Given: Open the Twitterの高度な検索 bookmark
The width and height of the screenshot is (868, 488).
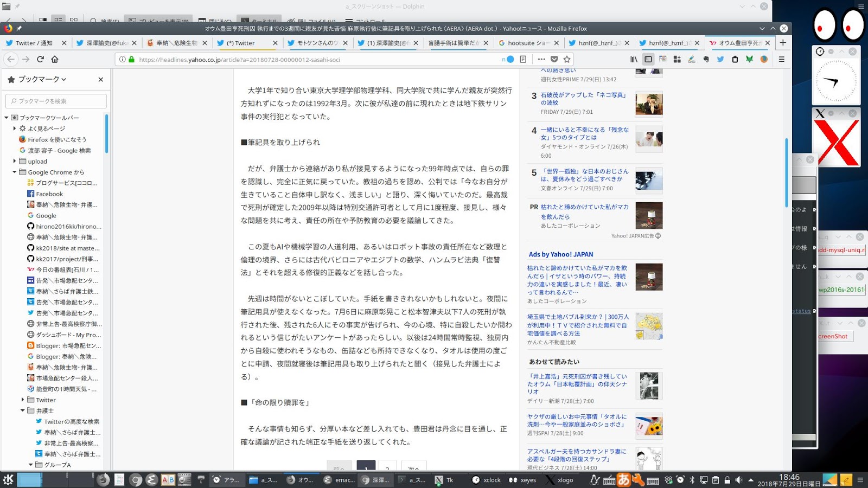Looking at the screenshot, I should 67,421.
